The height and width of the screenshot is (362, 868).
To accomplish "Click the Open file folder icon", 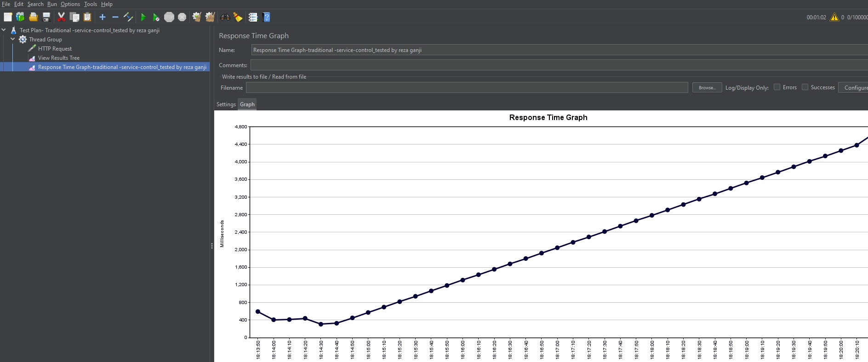I will pyautogui.click(x=33, y=17).
